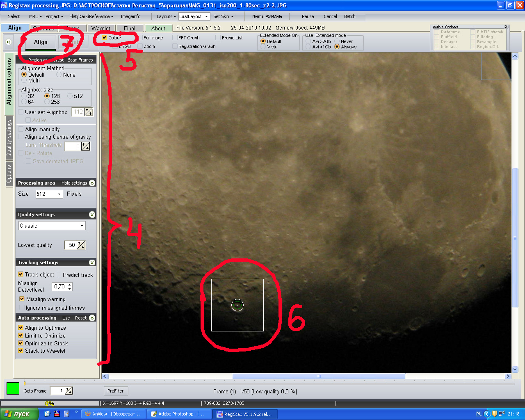Click the green status indicator square
Image resolution: width=525 pixels, height=420 pixels.
(x=13, y=388)
